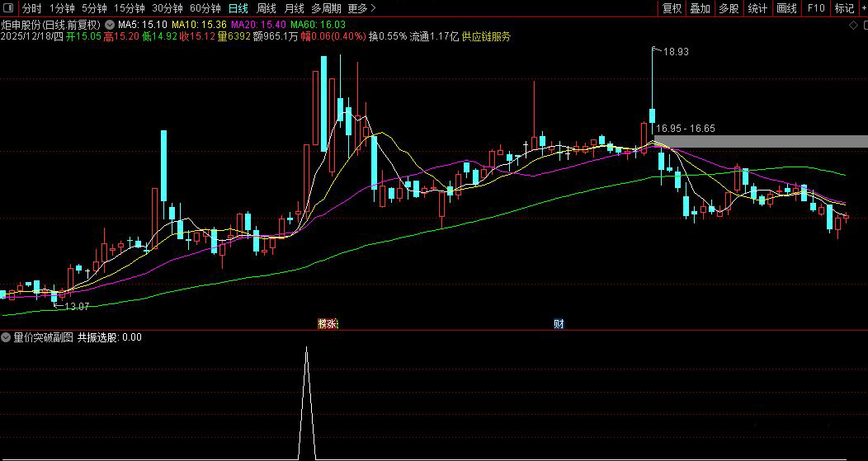
Task: Click the date 2025/12/18/四
Action: [x=31, y=36]
